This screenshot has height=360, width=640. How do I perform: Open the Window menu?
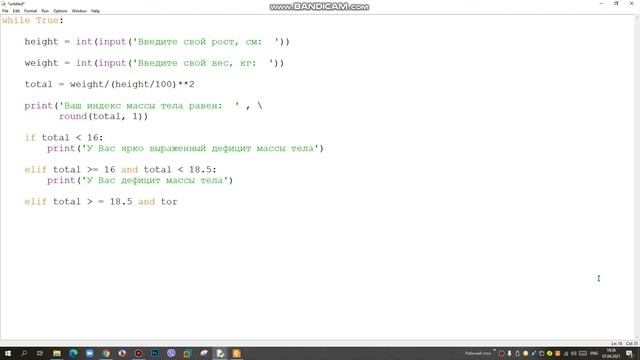tap(79, 11)
